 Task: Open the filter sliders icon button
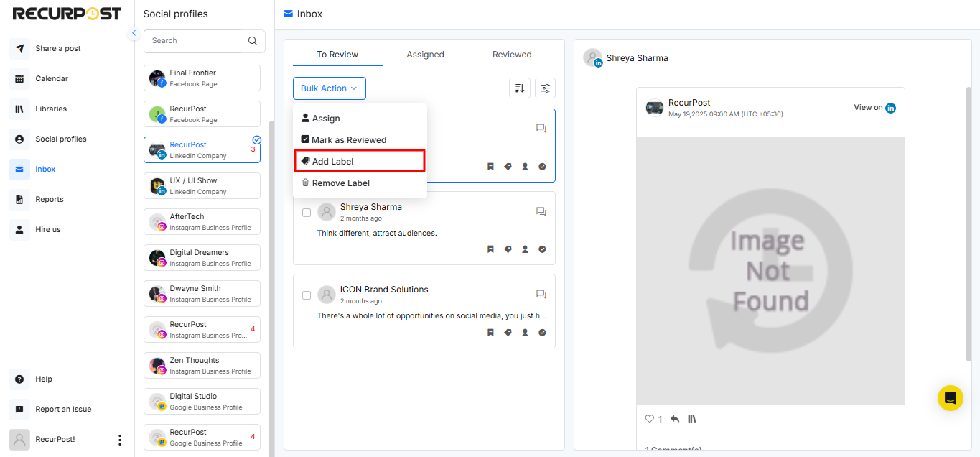546,88
